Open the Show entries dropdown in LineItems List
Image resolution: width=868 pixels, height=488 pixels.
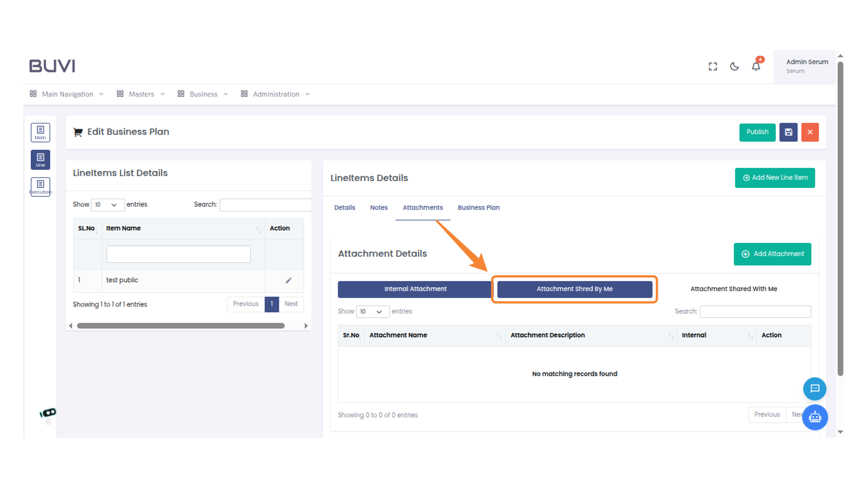108,205
